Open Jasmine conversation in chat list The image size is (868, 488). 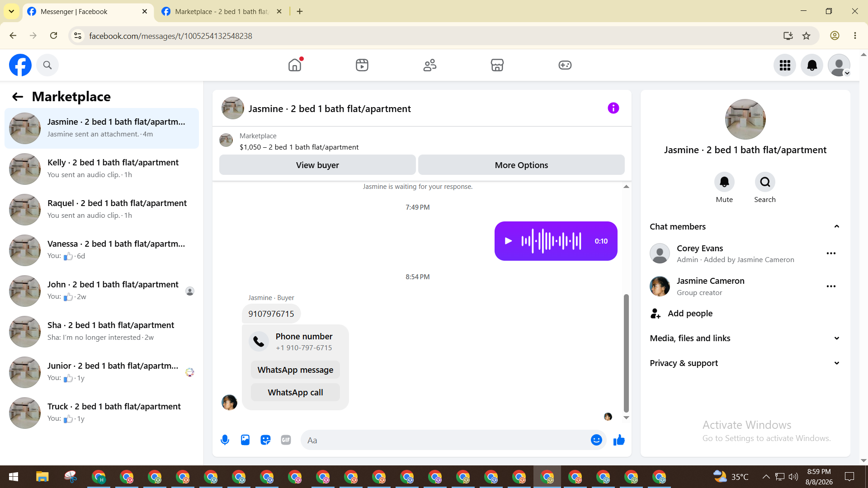[x=102, y=128]
